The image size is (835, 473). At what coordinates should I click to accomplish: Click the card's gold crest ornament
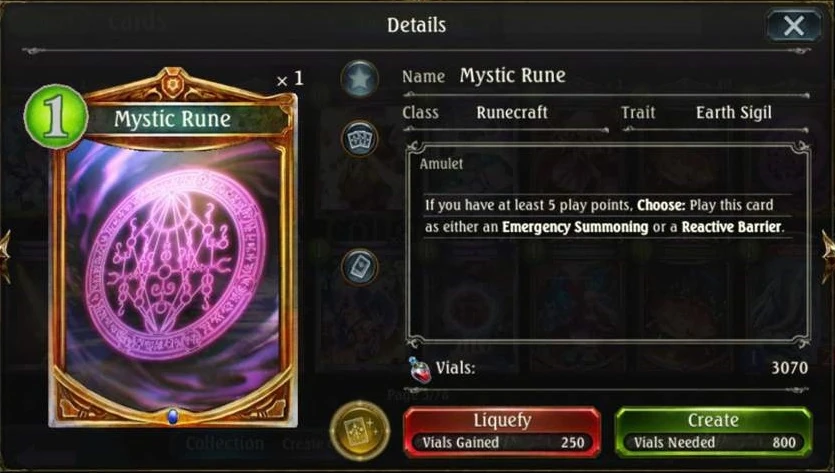(172, 83)
